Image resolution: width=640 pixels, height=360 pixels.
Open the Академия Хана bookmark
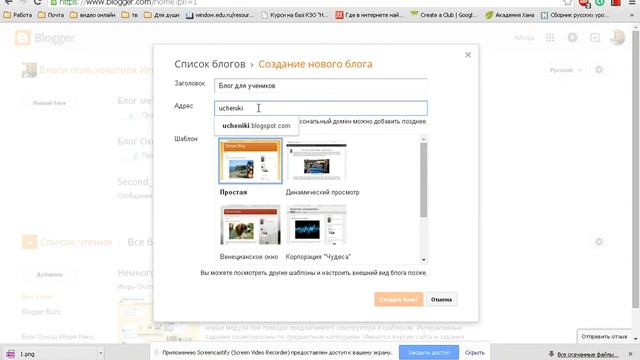tap(509, 15)
